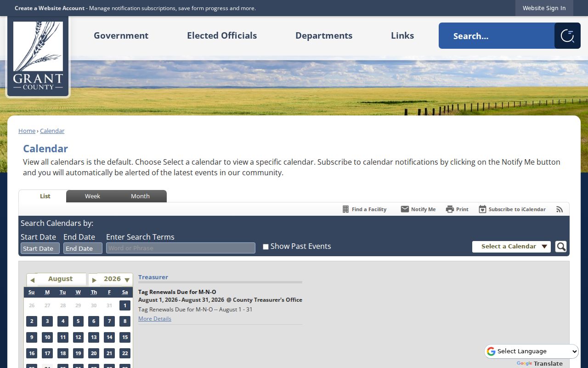
Task: Click the Calendar breadcrumb link
Action: [52, 131]
